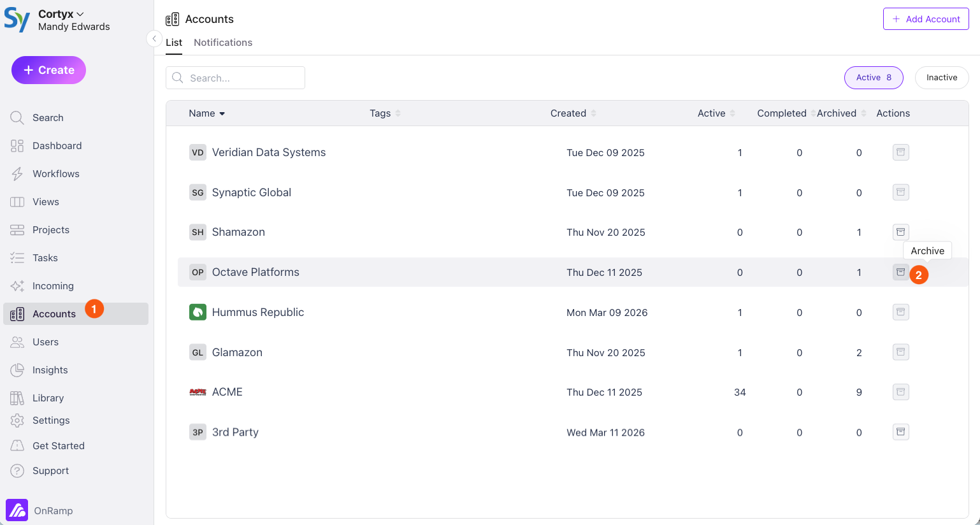Open the Insights pie-chart icon
Image resolution: width=980 pixels, height=525 pixels.
(x=17, y=370)
